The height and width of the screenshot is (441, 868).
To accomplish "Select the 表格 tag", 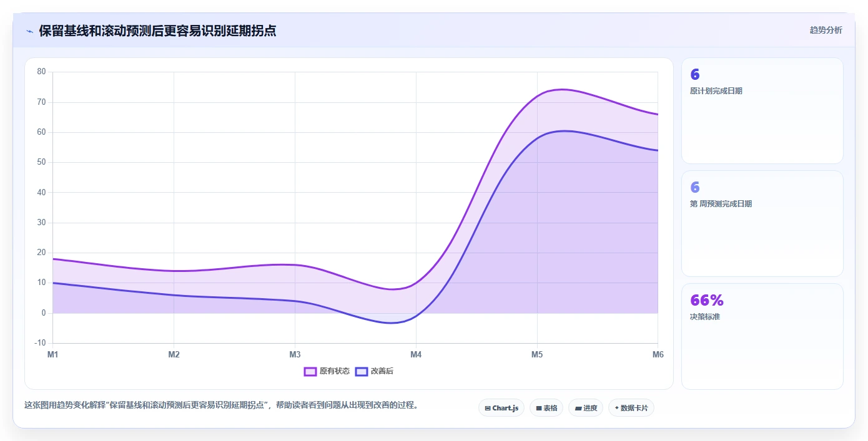I will point(546,408).
